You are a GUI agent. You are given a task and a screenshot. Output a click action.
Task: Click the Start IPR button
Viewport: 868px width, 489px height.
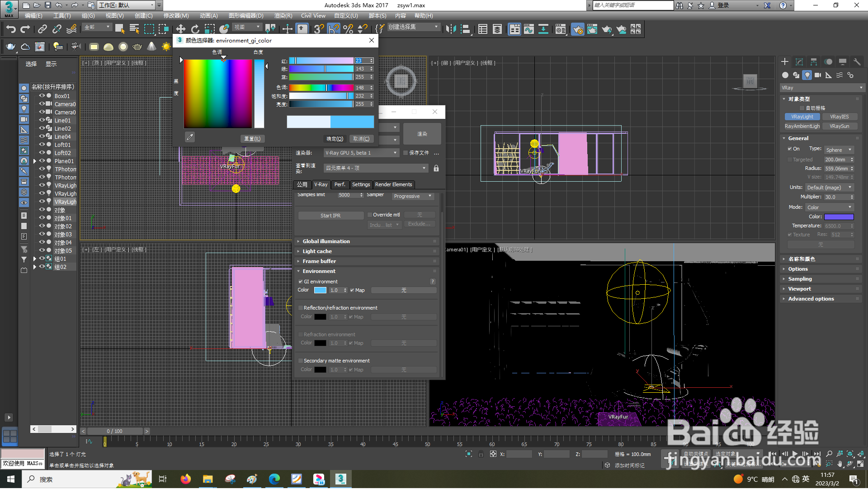pyautogui.click(x=330, y=216)
